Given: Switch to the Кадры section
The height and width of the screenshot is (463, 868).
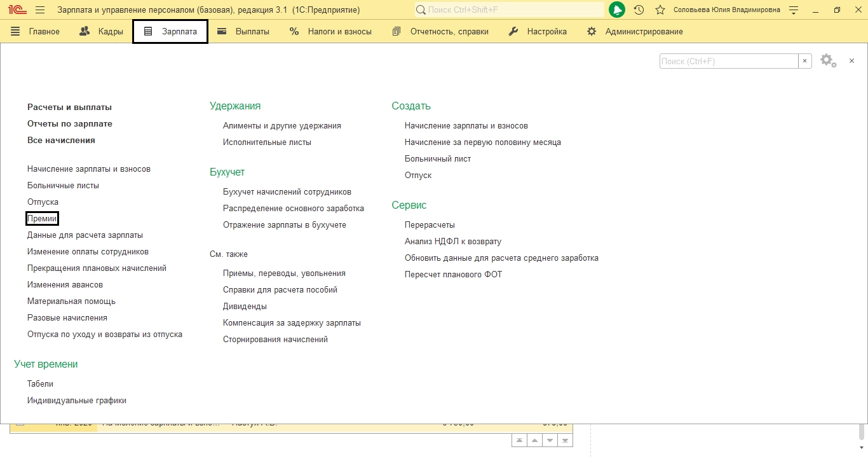Looking at the screenshot, I should [102, 31].
